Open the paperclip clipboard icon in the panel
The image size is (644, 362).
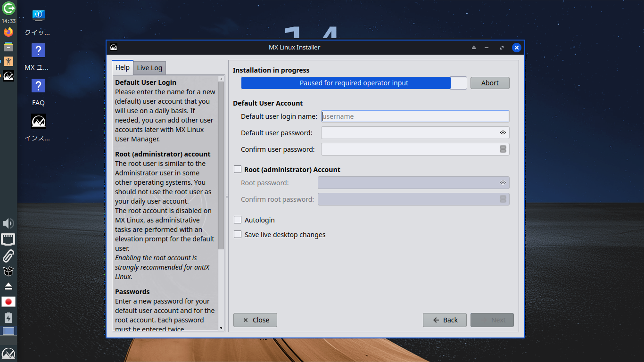[8, 255]
